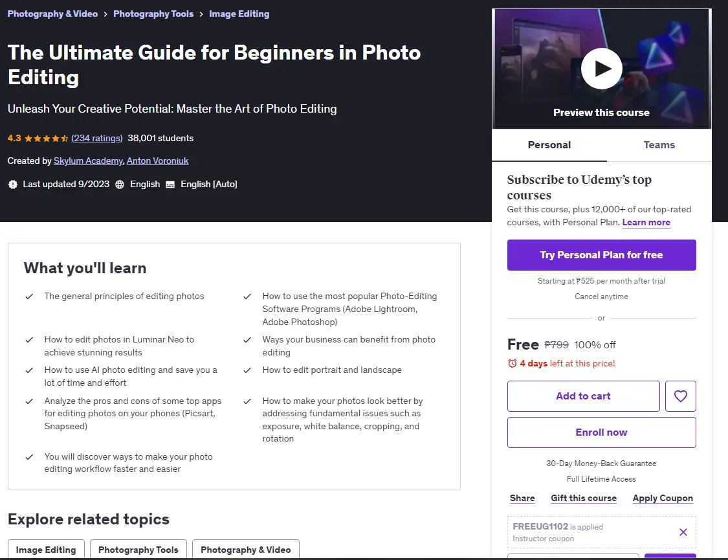Screen dimensions: 728x560
Task: Click Learn more about Personal Plan
Action: pos(646,223)
